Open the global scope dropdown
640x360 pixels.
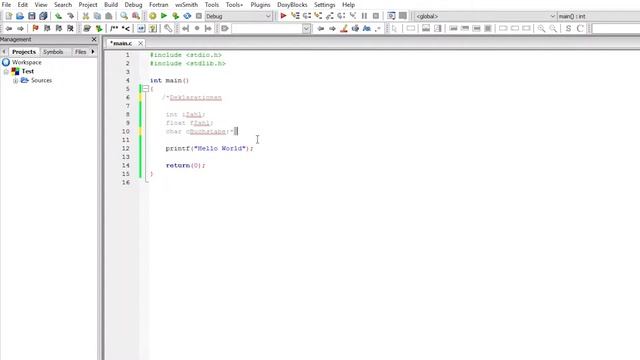click(485, 16)
